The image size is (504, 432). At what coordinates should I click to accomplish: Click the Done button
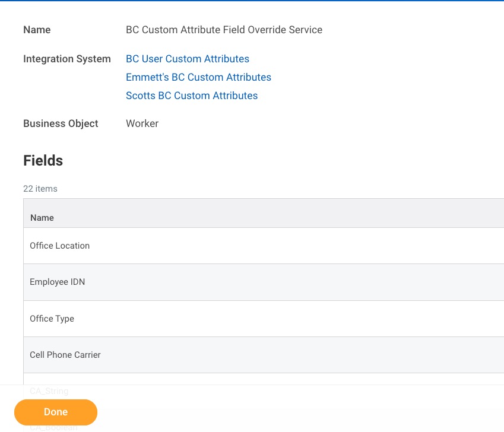(x=55, y=412)
